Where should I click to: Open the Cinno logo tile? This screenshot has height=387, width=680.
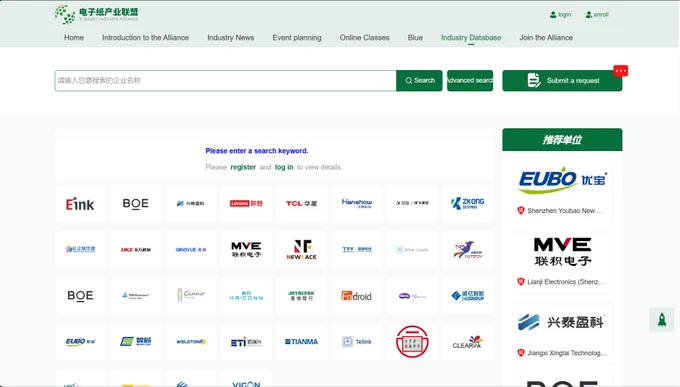191,295
